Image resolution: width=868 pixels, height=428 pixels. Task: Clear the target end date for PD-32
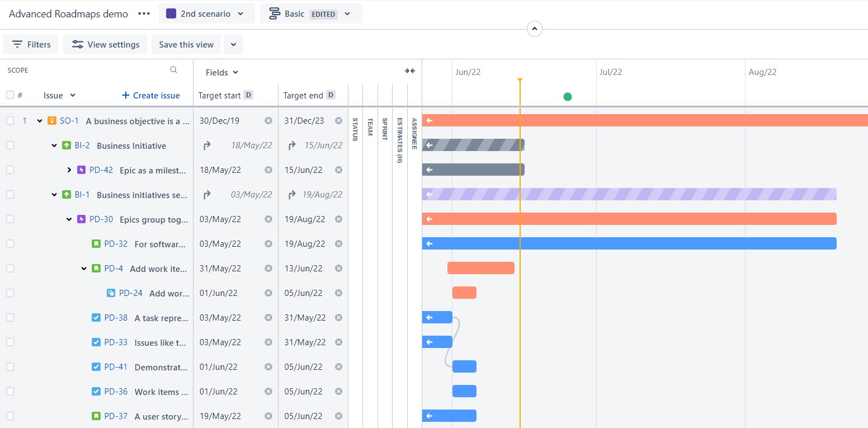pyautogui.click(x=338, y=244)
